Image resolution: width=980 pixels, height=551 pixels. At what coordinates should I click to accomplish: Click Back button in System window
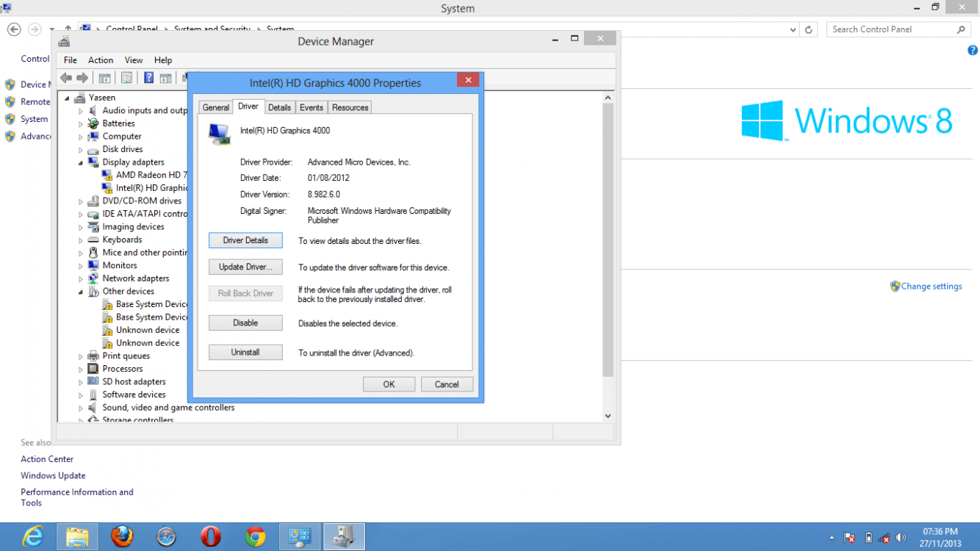click(14, 29)
